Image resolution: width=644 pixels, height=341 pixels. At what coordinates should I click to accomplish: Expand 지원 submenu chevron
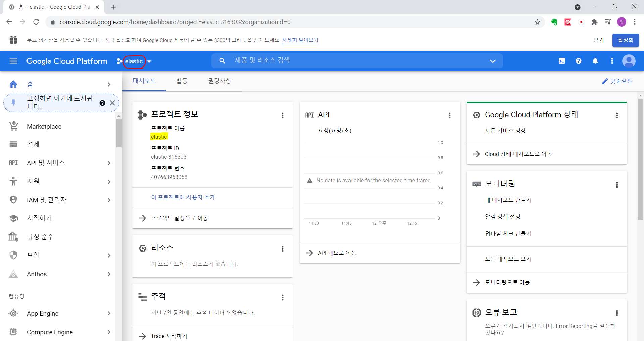[109, 182]
